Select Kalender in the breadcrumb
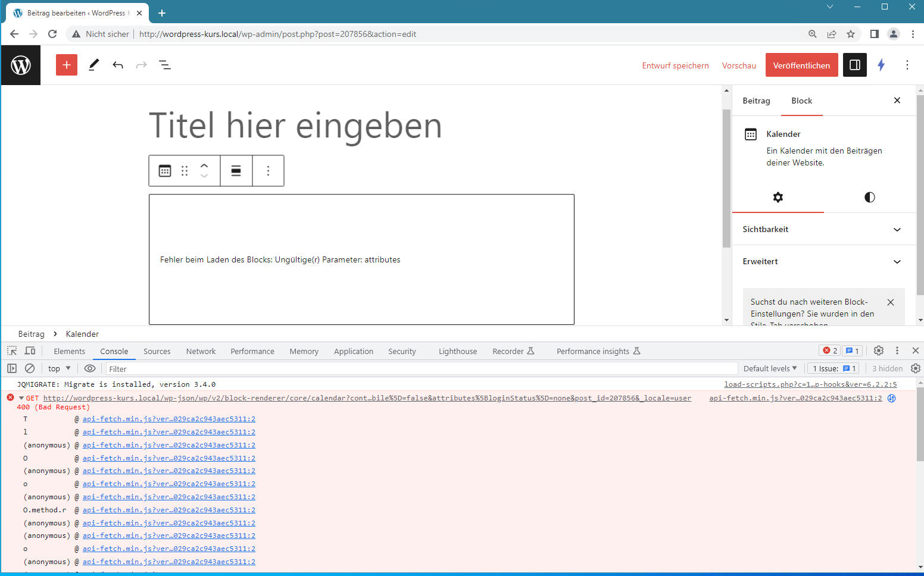Image resolution: width=924 pixels, height=576 pixels. (82, 334)
